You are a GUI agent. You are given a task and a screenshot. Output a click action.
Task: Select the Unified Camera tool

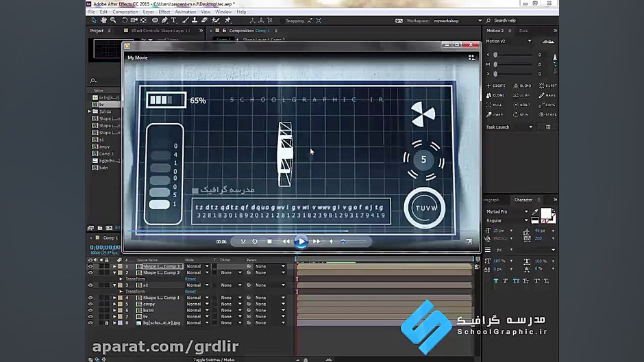(134, 20)
